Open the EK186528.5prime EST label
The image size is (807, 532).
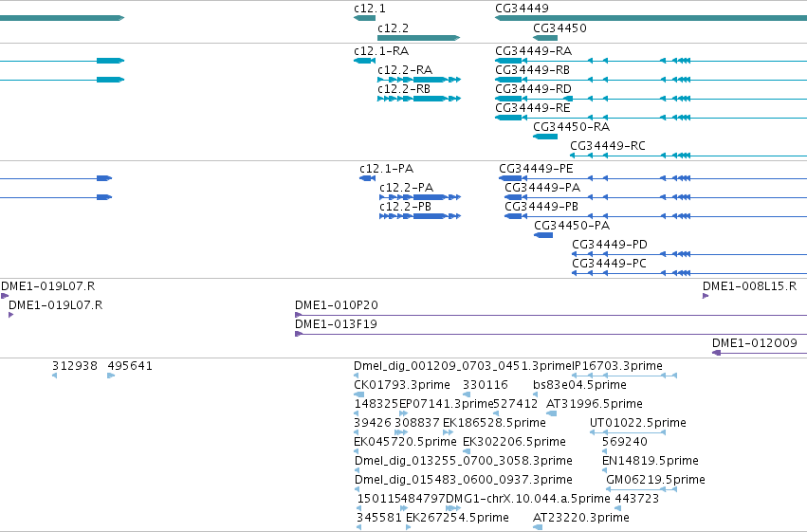tap(494, 424)
